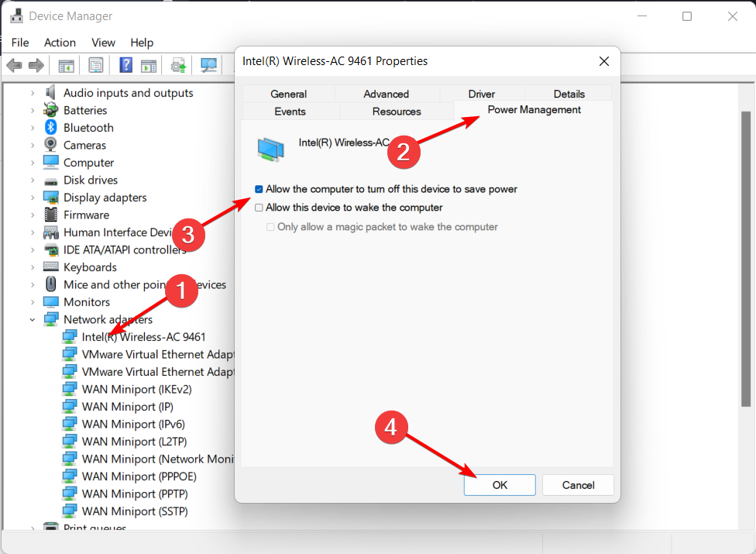Switch to the Details tab
This screenshot has height=554, width=756.
[x=569, y=94]
